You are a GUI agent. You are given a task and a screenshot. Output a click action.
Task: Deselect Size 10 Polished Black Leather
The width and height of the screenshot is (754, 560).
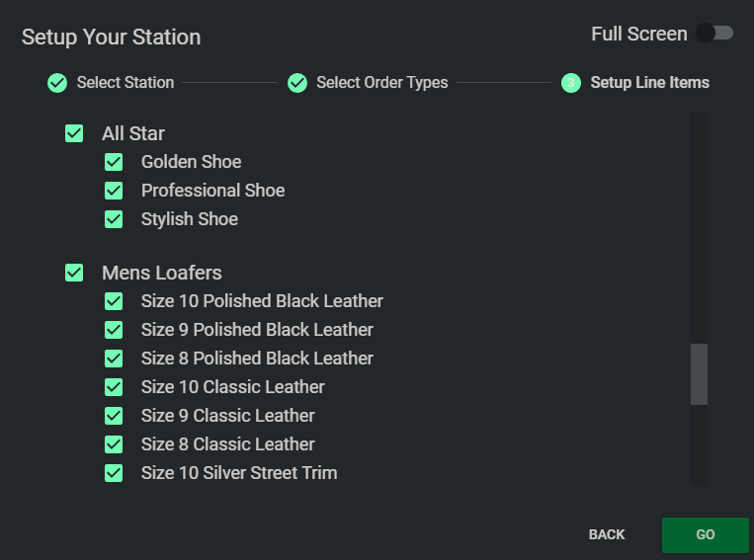(114, 301)
